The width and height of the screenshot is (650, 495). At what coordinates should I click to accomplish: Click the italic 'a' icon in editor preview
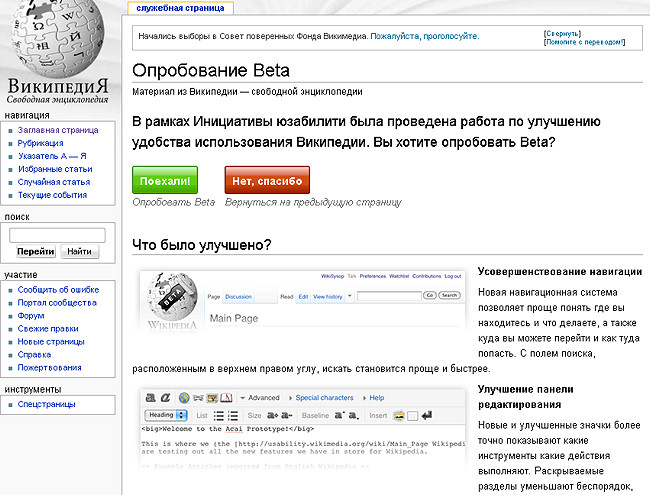165,397
